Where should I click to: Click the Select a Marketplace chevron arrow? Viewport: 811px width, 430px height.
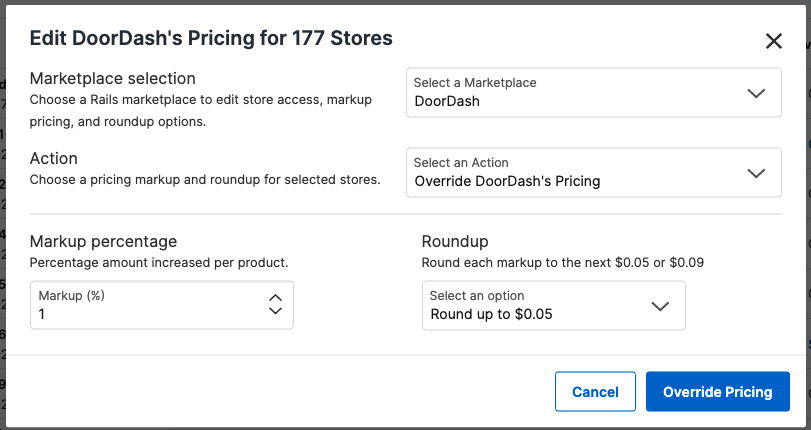tap(755, 93)
